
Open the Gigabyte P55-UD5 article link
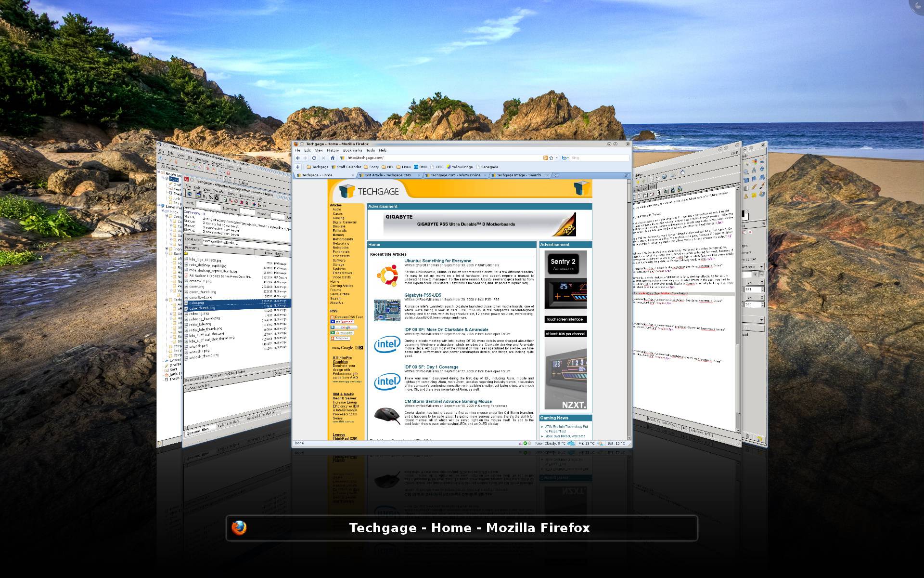[423, 295]
